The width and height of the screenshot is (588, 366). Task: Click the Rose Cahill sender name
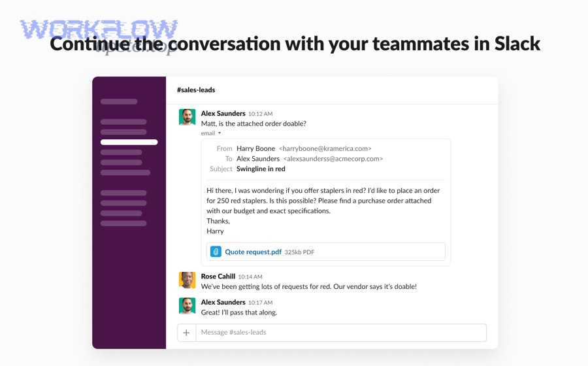tap(218, 276)
